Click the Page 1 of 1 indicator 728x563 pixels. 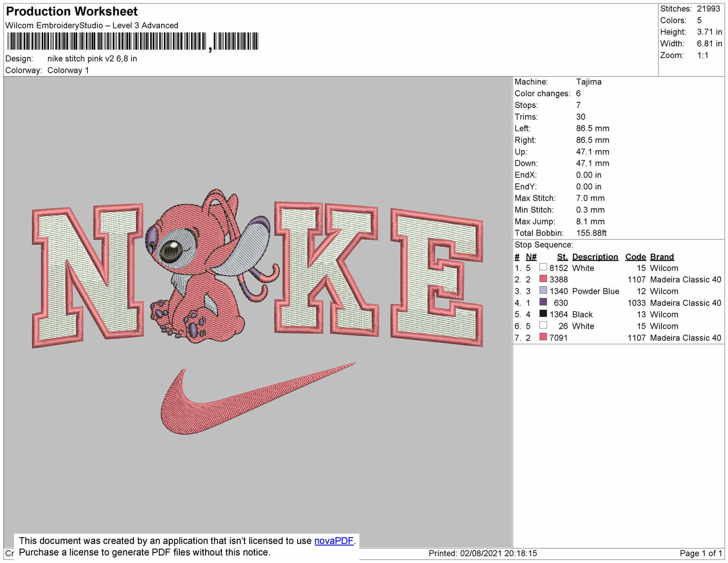click(701, 553)
